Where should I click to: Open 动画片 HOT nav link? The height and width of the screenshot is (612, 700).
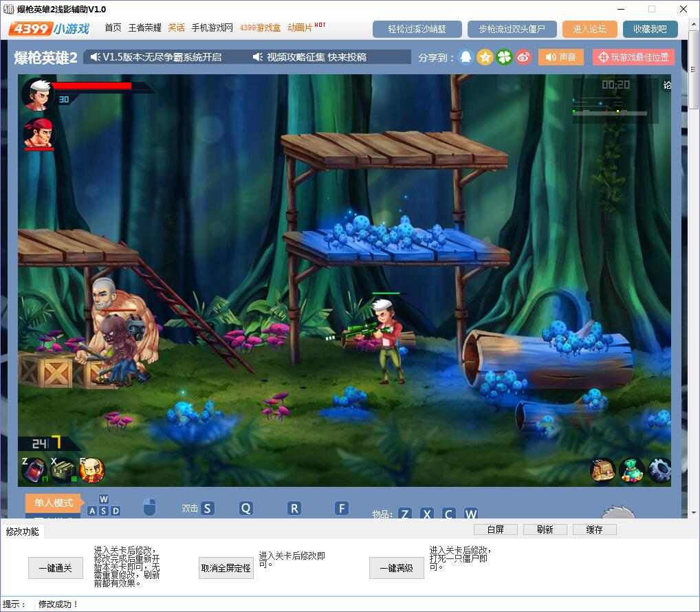coord(306,28)
